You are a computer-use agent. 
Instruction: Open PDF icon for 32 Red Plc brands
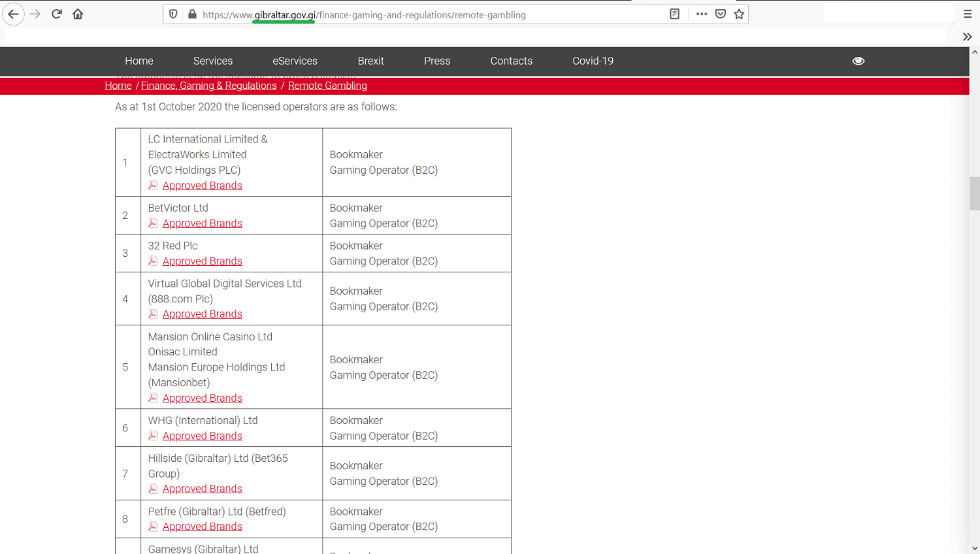coord(153,261)
